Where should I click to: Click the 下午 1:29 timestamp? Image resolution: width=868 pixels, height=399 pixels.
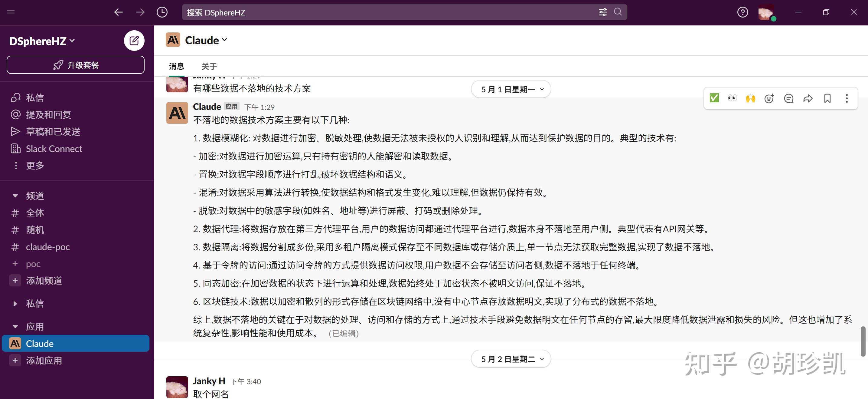click(259, 107)
